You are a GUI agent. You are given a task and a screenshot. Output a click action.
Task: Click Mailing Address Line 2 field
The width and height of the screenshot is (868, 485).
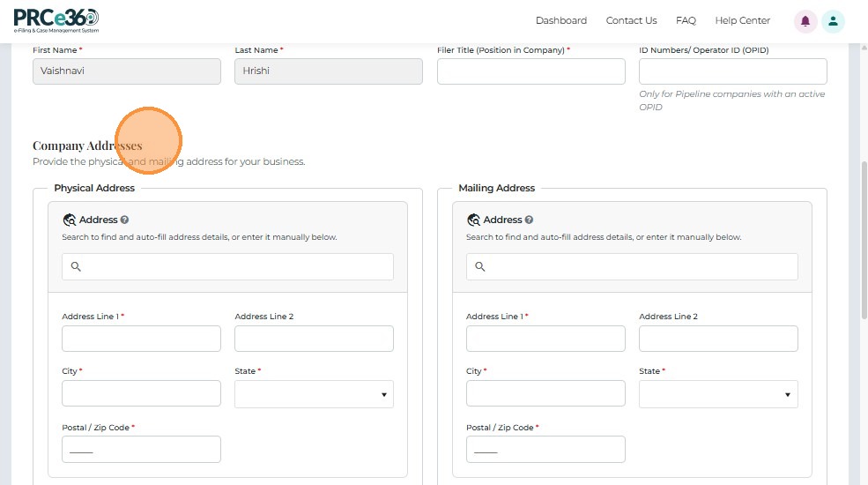coord(718,339)
